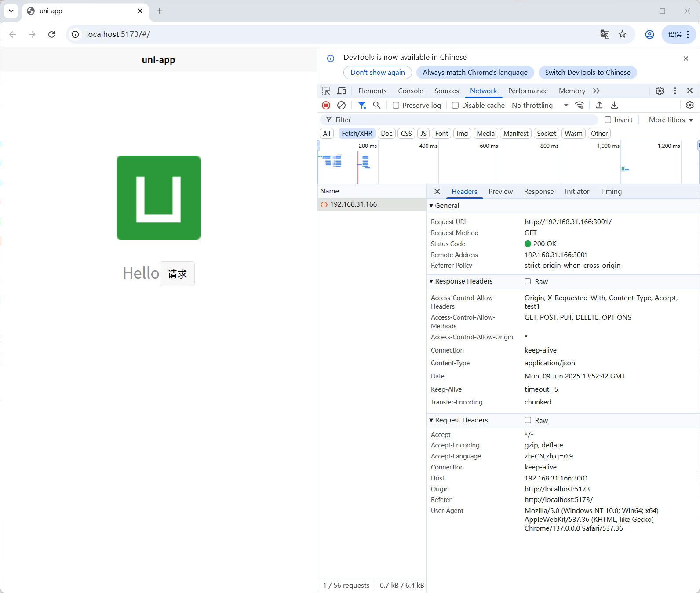Bookmark this page with star icon

(x=622, y=34)
